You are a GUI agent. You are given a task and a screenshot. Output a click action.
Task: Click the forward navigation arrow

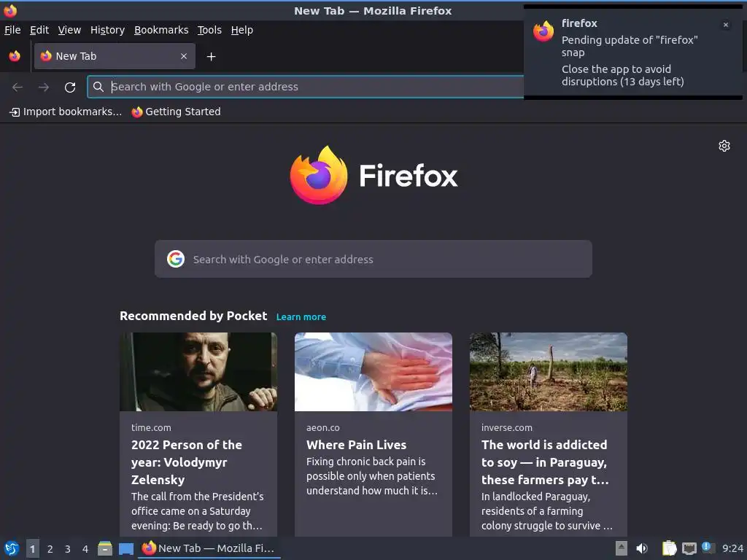click(44, 87)
